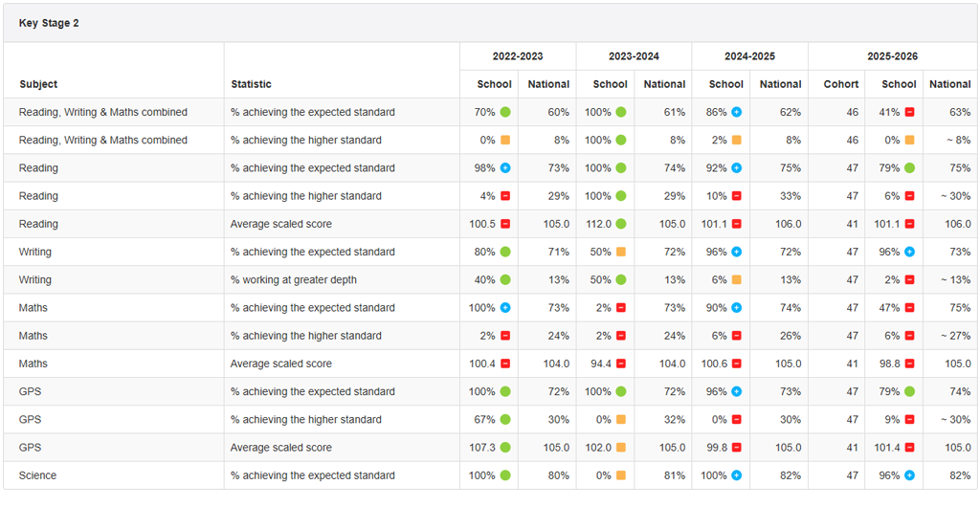The width and height of the screenshot is (980, 507).
Task: Click red minus icon next to 98.8
Action: point(910,364)
